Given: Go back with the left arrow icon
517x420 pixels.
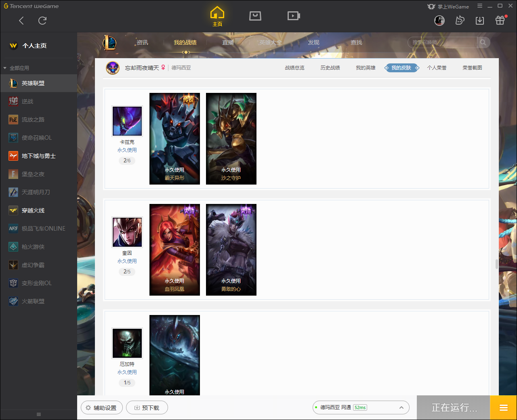Looking at the screenshot, I should [x=21, y=21].
